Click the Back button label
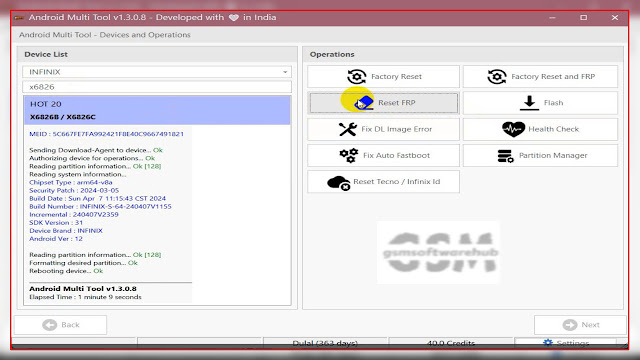The width and height of the screenshot is (640, 360). [x=70, y=325]
